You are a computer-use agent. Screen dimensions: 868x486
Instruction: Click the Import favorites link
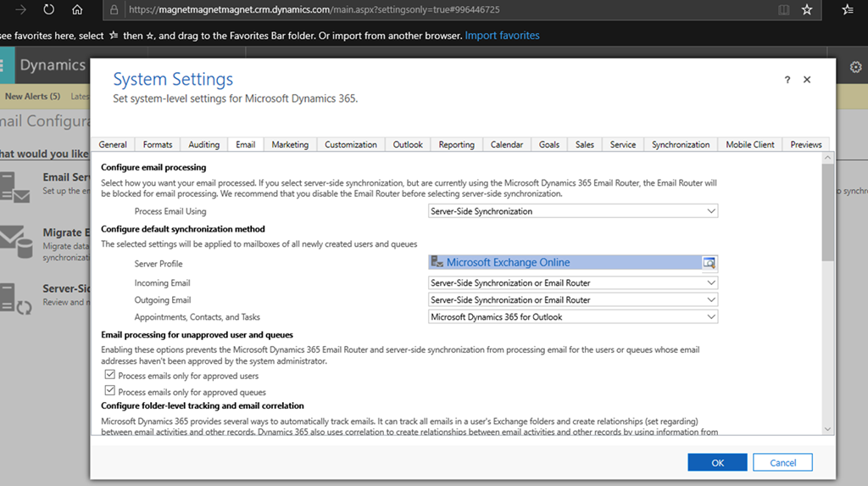click(x=502, y=36)
